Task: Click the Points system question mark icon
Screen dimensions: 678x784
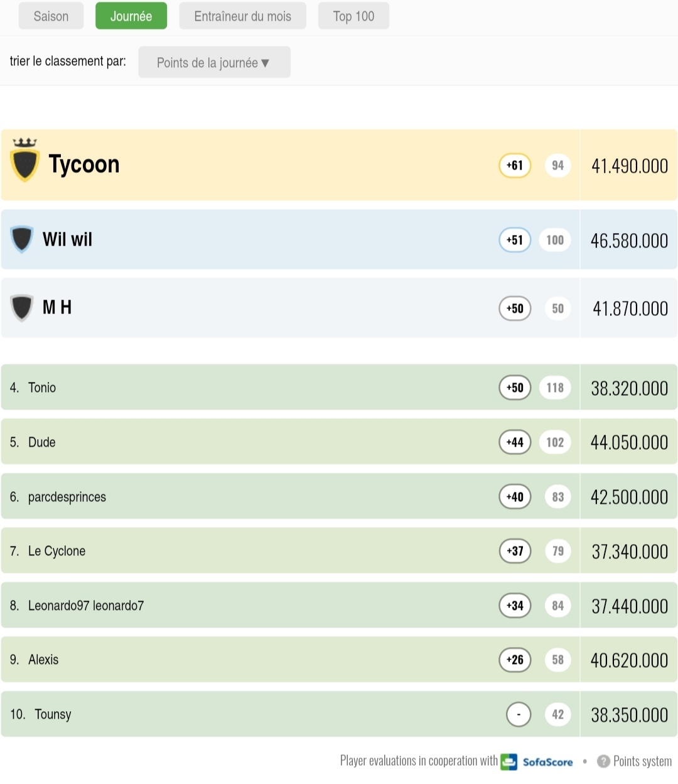Action: tap(603, 761)
